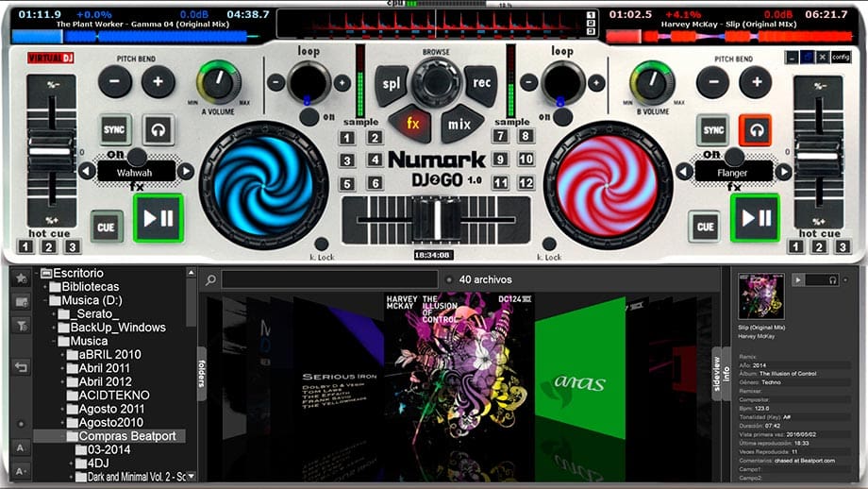The image size is (868, 489).
Task: Adjust the B VOLUME knob
Action: [653, 82]
